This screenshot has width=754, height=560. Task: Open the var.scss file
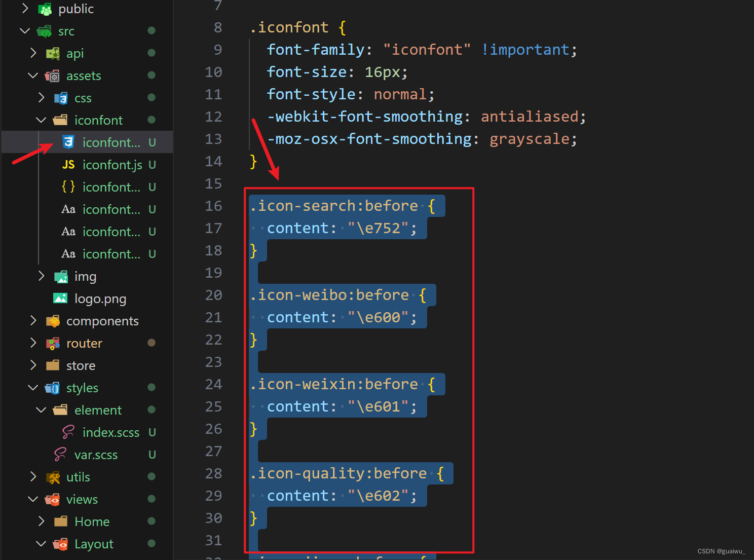click(x=96, y=455)
